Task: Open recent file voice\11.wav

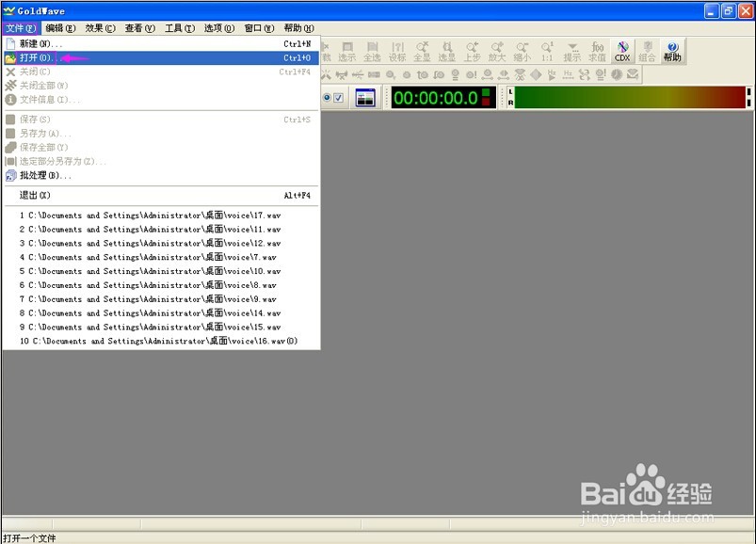Action: 161,230
